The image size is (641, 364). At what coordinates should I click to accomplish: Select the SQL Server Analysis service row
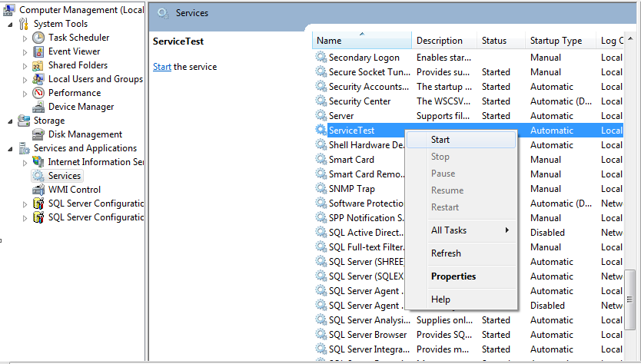pyautogui.click(x=468, y=320)
